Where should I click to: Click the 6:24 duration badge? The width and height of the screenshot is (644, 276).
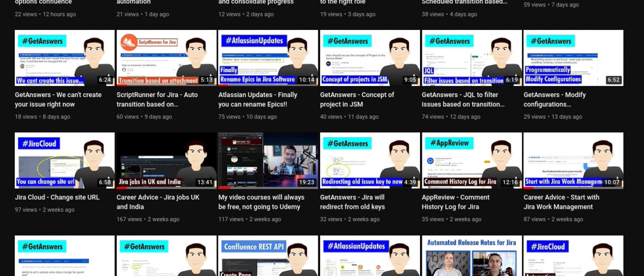[x=105, y=80]
